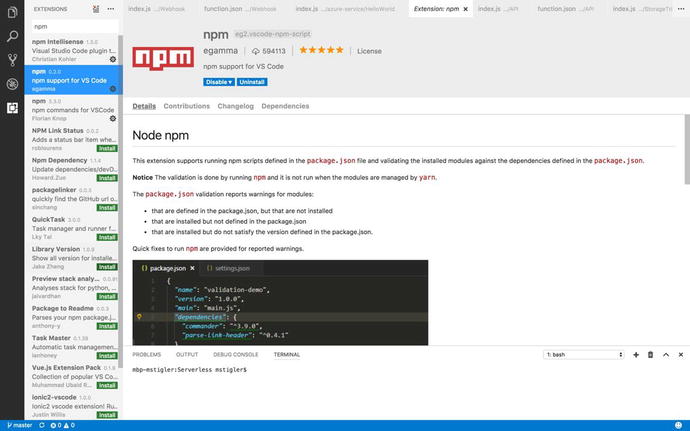Click gear icon for npm by egamma

pos(113,89)
